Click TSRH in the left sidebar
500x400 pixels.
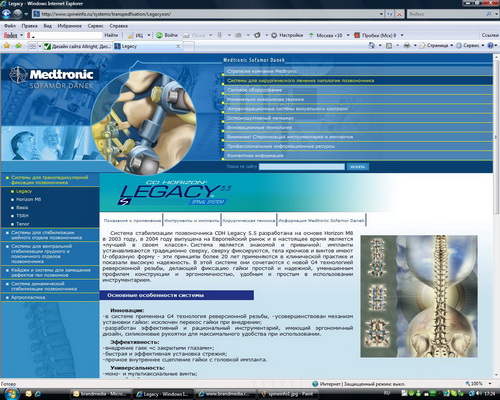(22, 216)
